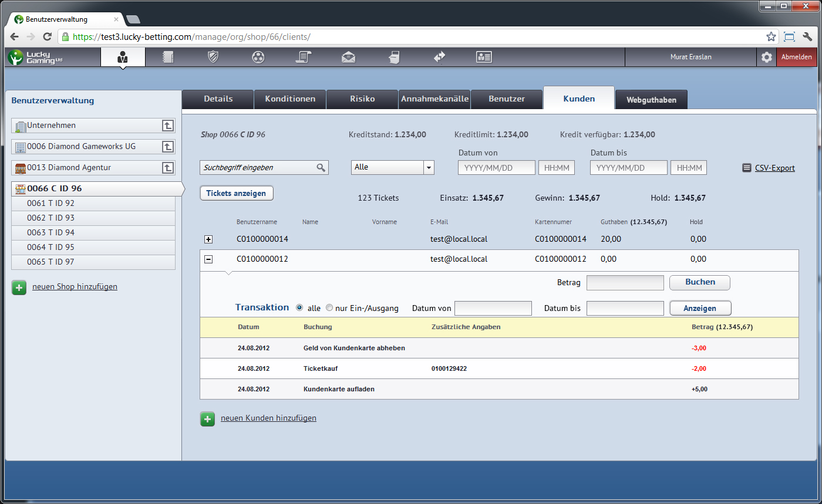
Task: Click the CSV-Export list icon
Action: click(747, 168)
